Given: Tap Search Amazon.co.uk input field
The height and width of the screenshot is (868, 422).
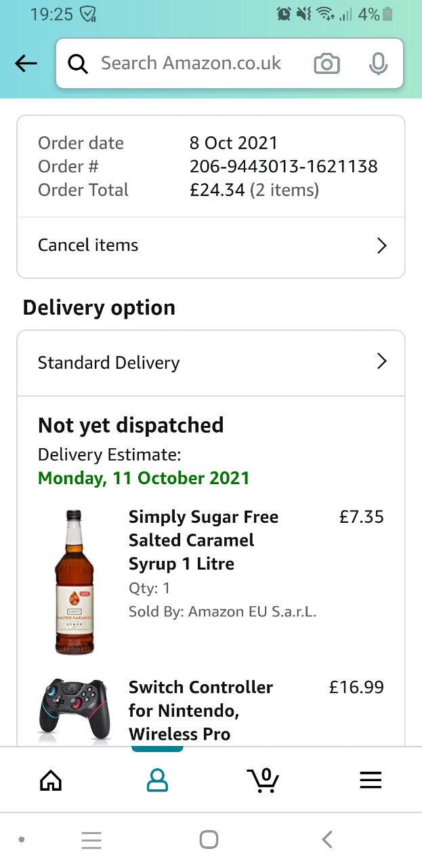Looking at the screenshot, I should click(x=191, y=64).
